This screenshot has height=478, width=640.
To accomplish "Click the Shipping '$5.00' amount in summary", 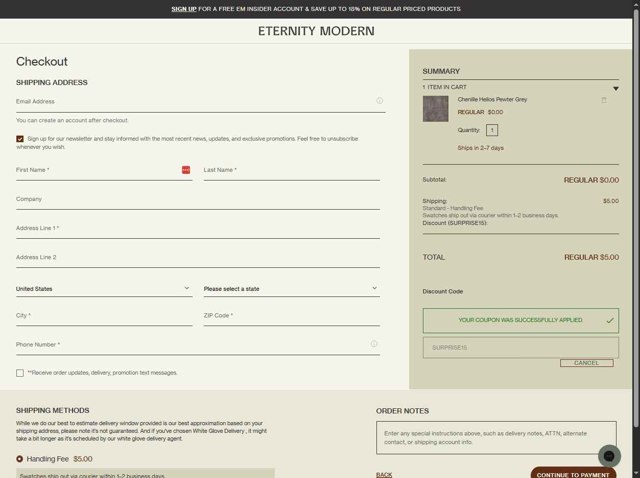I will (611, 201).
